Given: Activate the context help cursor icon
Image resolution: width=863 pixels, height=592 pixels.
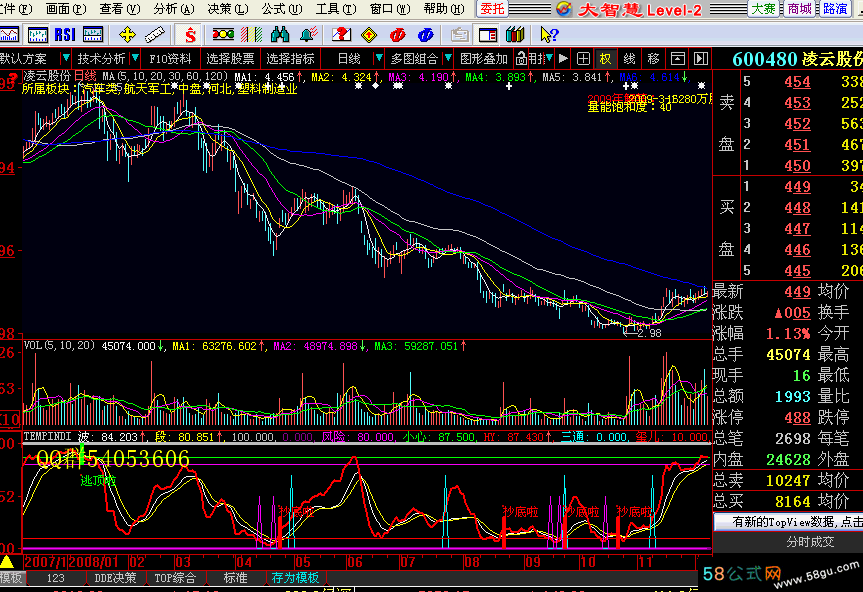Looking at the screenshot, I should pos(549,35).
